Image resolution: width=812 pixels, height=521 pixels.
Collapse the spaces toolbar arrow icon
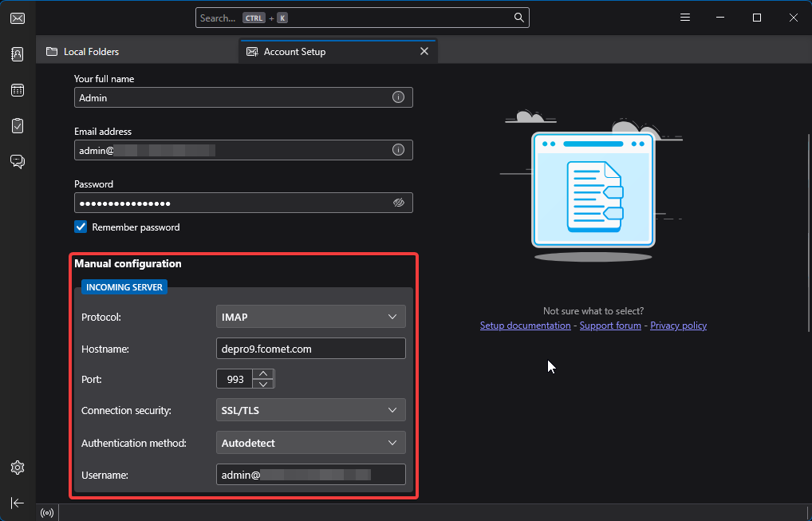tap(18, 503)
